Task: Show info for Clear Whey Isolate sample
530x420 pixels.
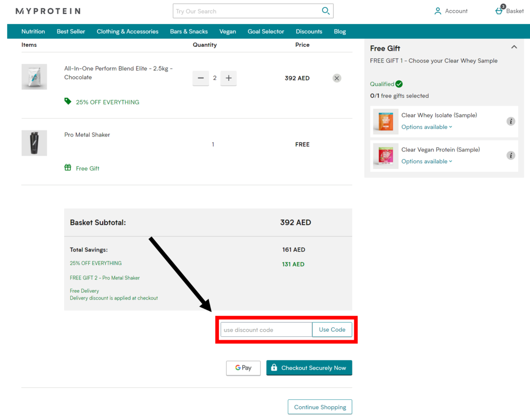Action: [511, 121]
